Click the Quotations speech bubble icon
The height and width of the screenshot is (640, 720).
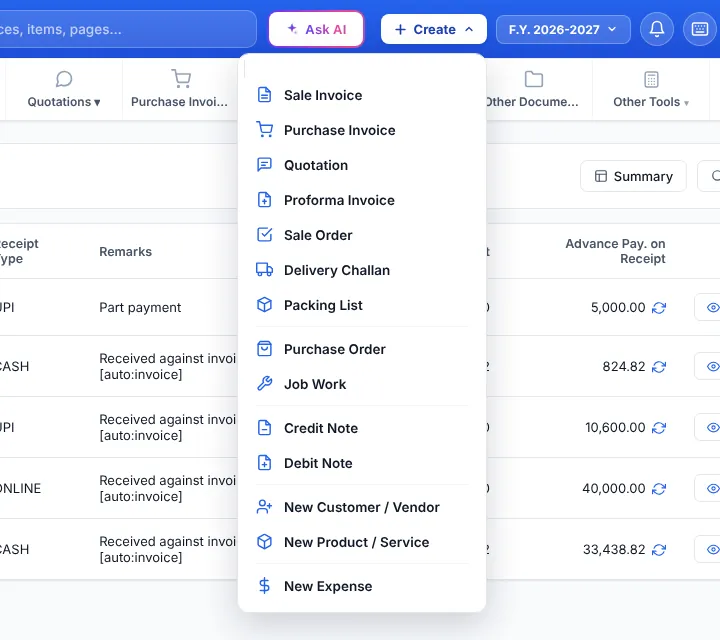(x=64, y=79)
